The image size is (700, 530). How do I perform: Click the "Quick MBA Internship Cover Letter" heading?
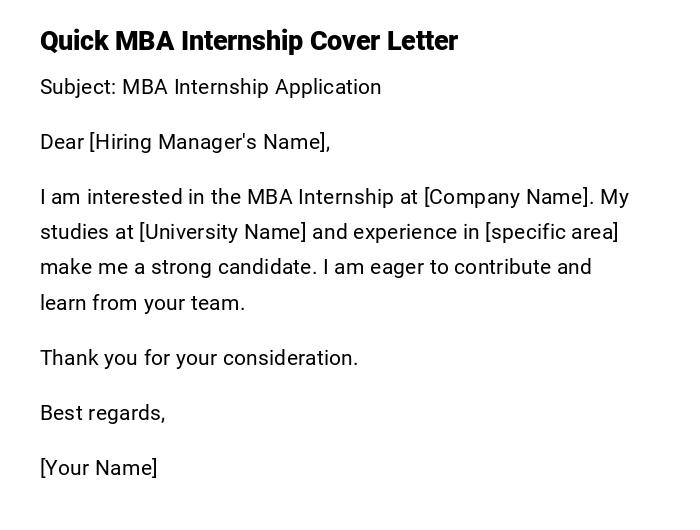pos(248,41)
